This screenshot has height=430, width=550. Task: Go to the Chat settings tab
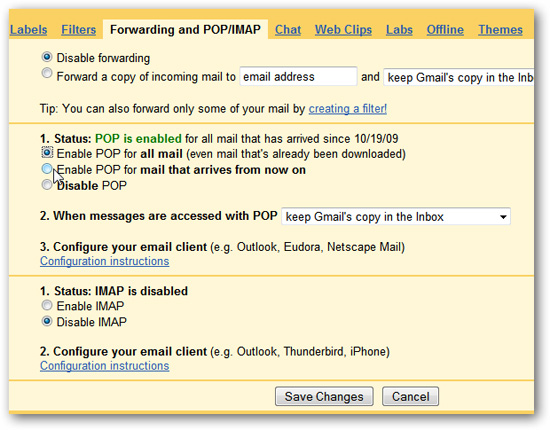288,30
